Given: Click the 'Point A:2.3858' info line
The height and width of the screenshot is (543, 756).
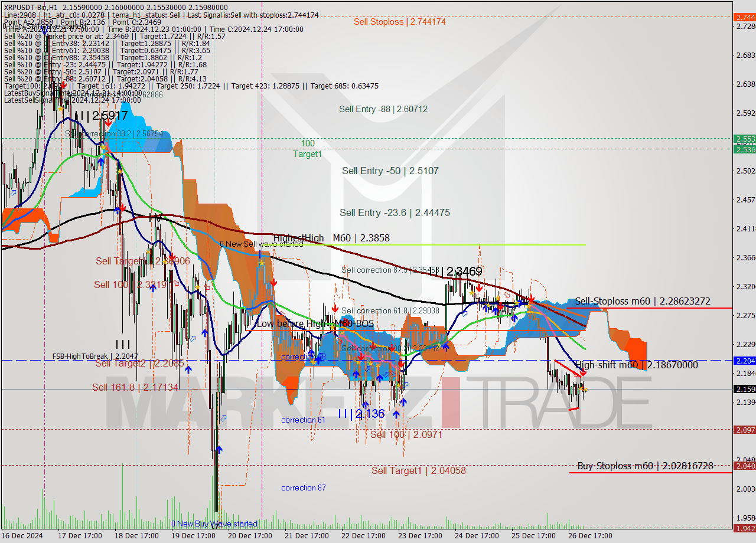Looking at the screenshot, I should click(27, 22).
